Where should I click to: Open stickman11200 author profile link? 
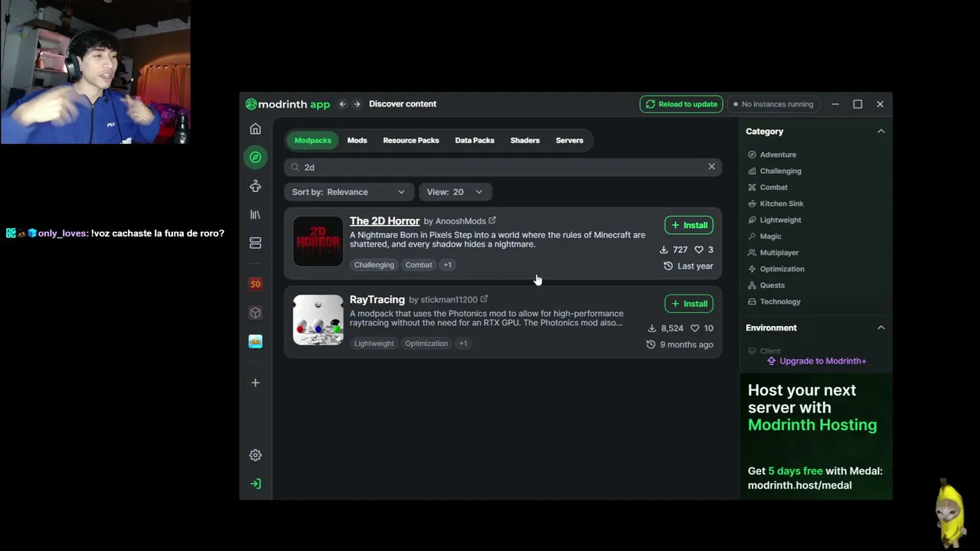coord(449,300)
